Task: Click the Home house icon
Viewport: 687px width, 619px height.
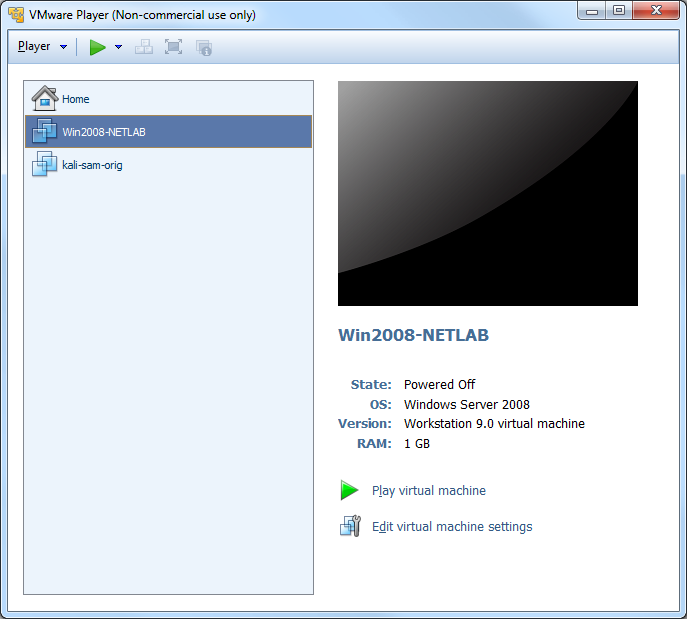Action: 44,98
